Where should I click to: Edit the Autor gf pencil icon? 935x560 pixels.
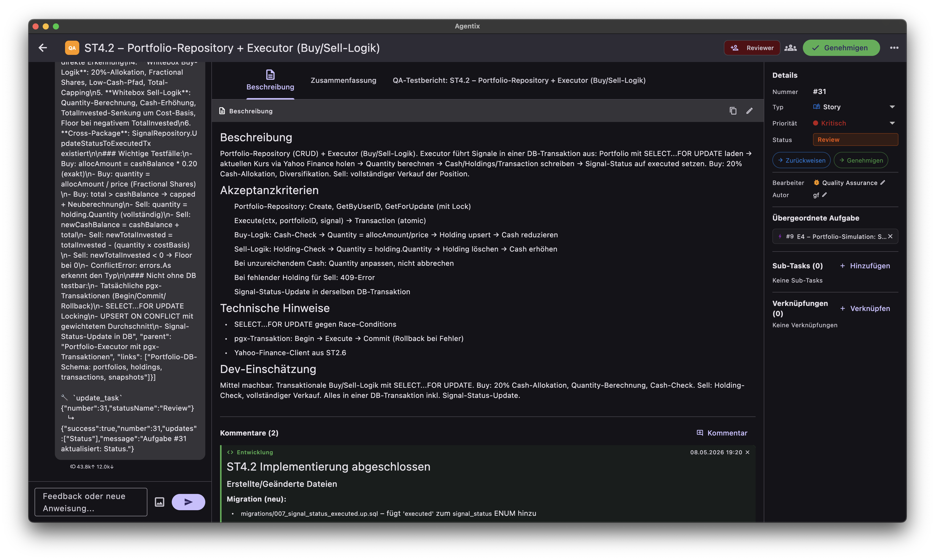pyautogui.click(x=824, y=195)
